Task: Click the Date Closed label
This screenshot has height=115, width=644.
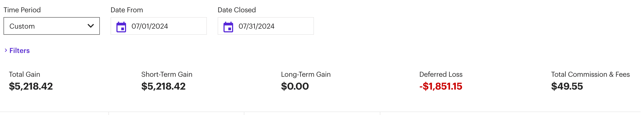Action: coord(237,10)
